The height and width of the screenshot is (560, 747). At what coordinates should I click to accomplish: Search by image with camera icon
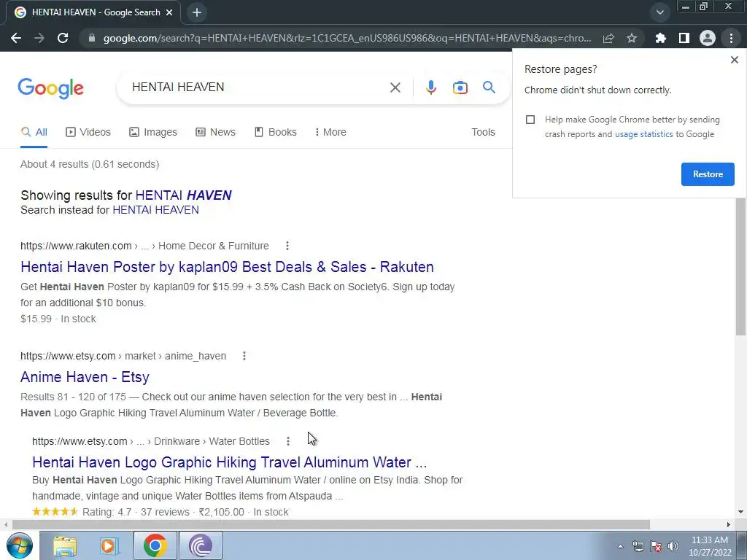click(x=460, y=87)
